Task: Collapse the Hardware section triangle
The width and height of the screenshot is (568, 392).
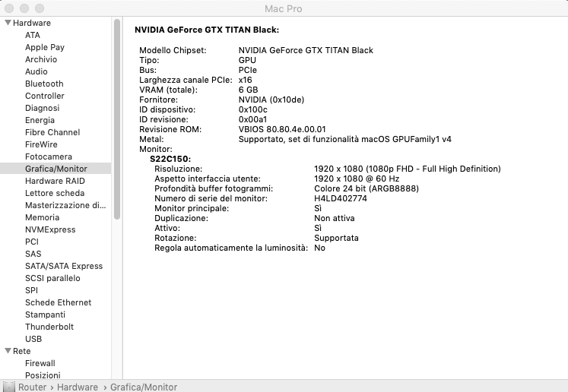Action: pos(8,23)
